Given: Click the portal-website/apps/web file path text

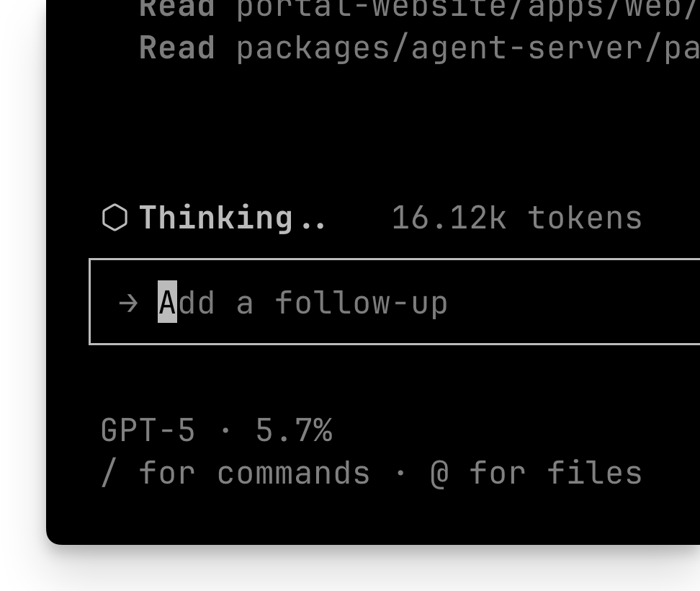Looking at the screenshot, I should [x=468, y=9].
